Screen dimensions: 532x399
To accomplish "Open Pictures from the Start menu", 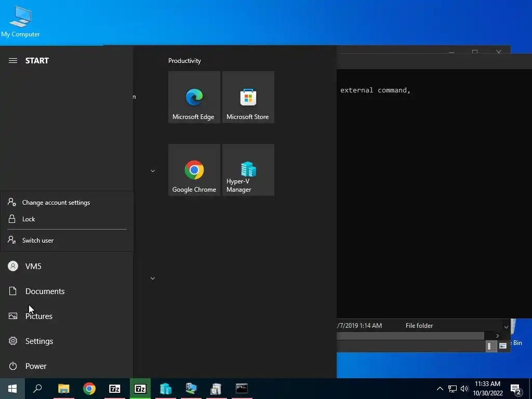I will [66, 316].
